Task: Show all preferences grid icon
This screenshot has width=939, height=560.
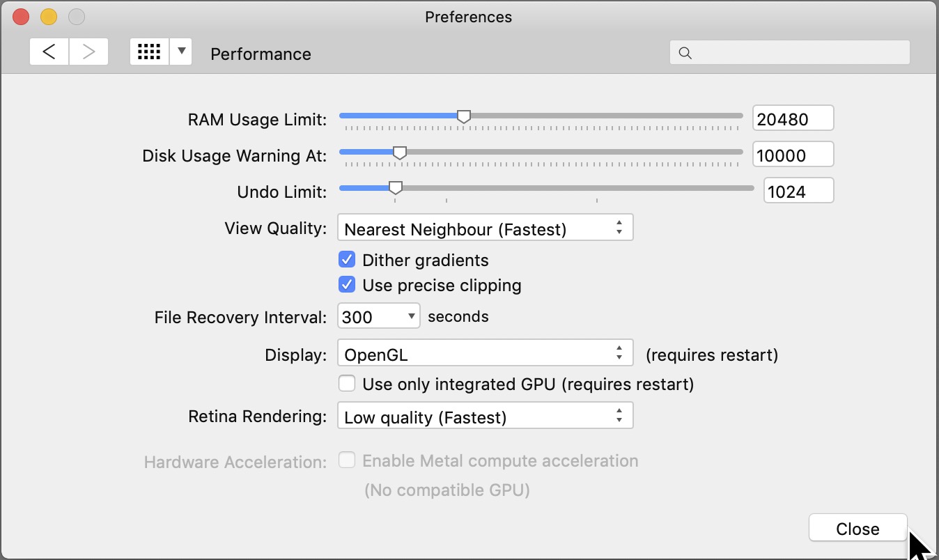Action: [149, 52]
